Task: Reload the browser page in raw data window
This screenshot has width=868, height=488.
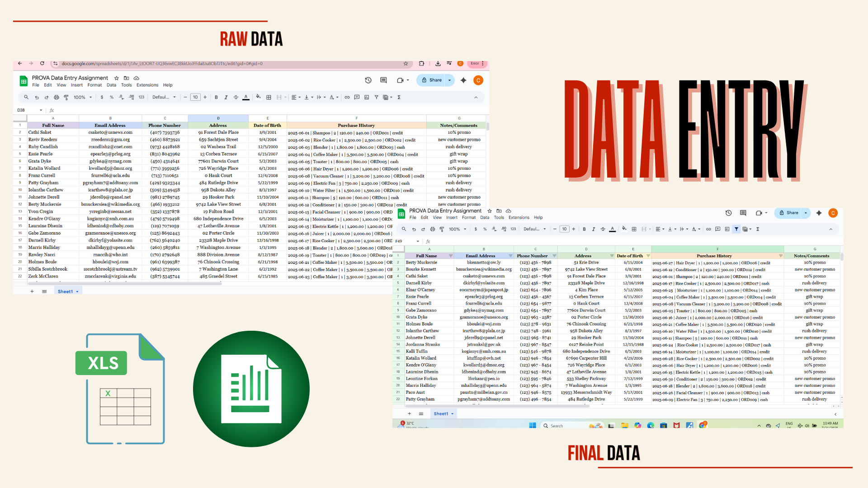Action: (42, 63)
